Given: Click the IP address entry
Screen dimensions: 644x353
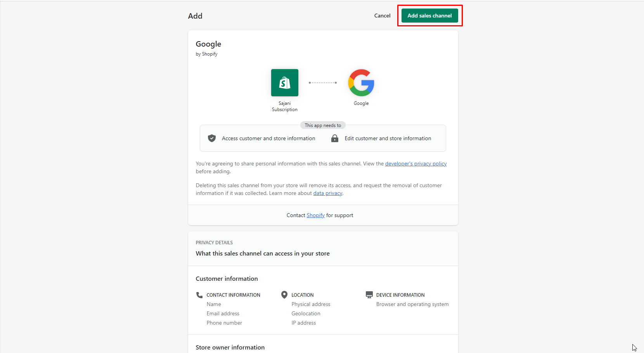Looking at the screenshot, I should coord(304,323).
